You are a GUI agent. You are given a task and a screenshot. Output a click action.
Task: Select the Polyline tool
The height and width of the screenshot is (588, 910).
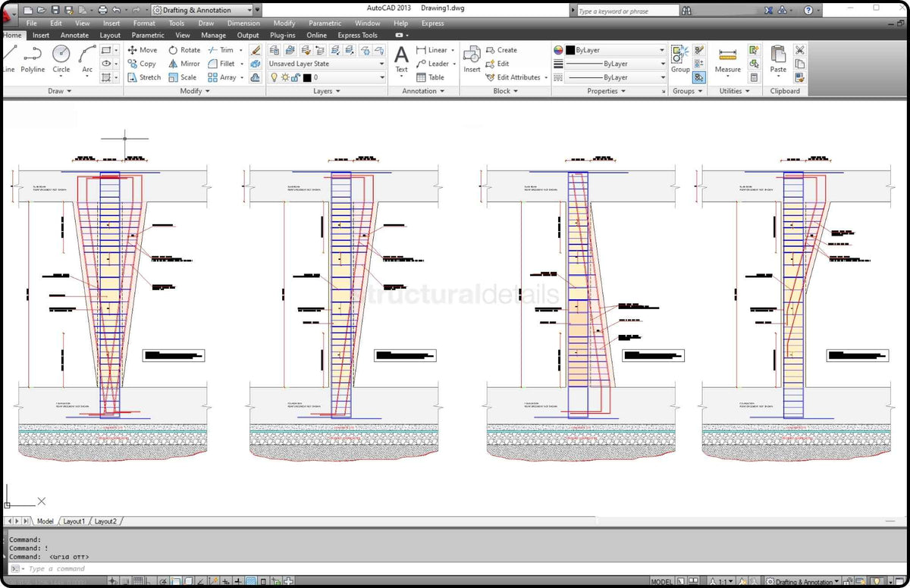(33, 58)
